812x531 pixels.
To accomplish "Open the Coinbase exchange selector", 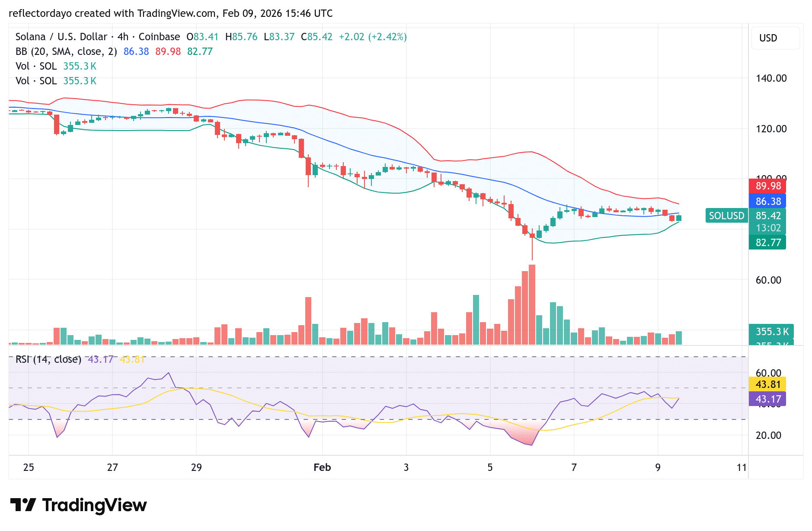I will pyautogui.click(x=159, y=37).
